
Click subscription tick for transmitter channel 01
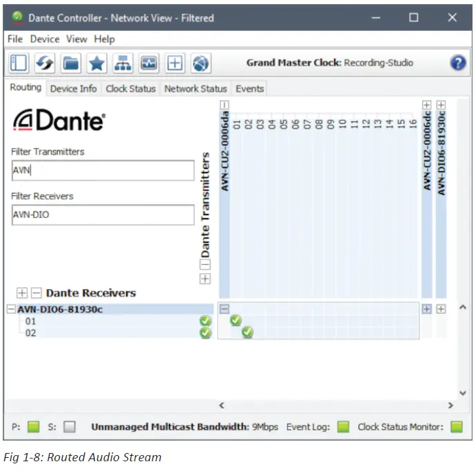pyautogui.click(x=236, y=321)
